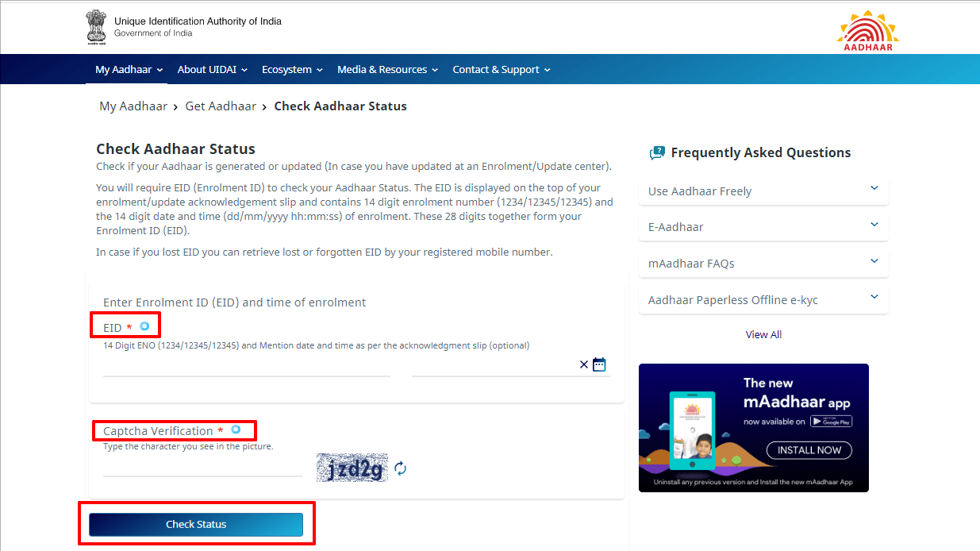This screenshot has width=980, height=551.
Task: Click the Aadhaar sun logo
Action: click(867, 30)
